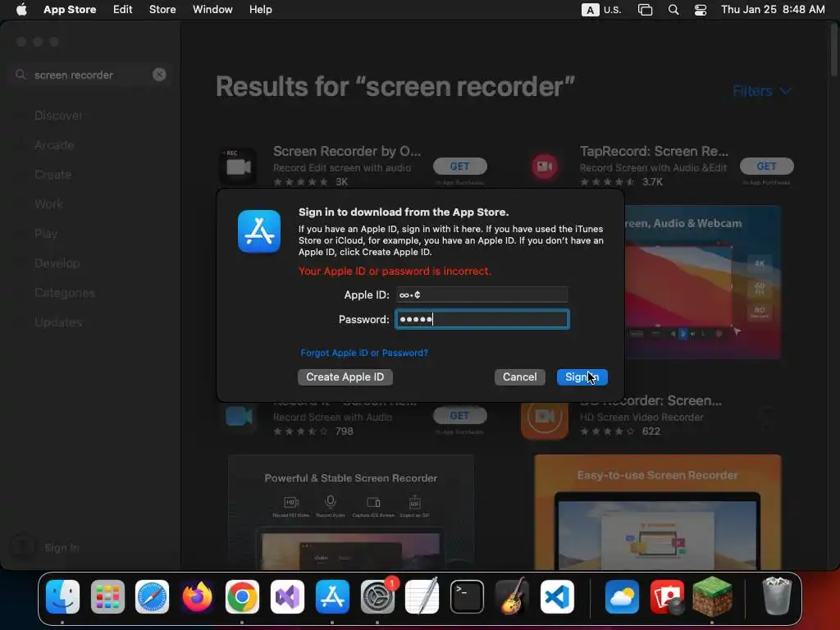Open the Edit menu

point(123,10)
